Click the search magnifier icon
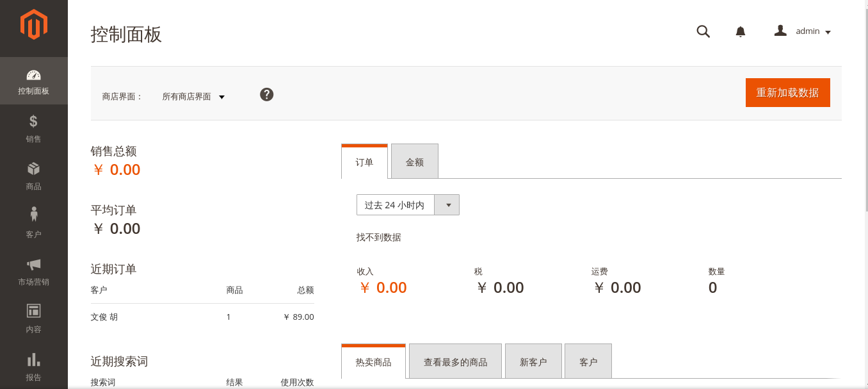 (703, 31)
